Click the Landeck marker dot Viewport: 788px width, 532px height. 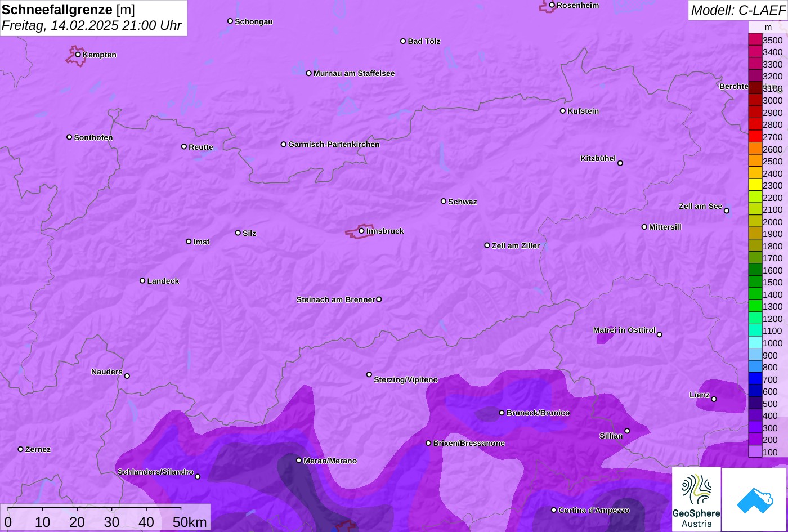tap(142, 280)
